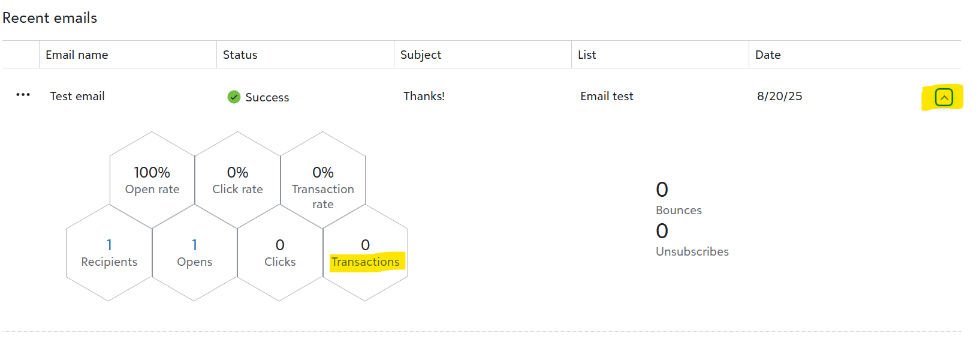
Task: Click the 0% Click rate hexagon
Action: 237,180
